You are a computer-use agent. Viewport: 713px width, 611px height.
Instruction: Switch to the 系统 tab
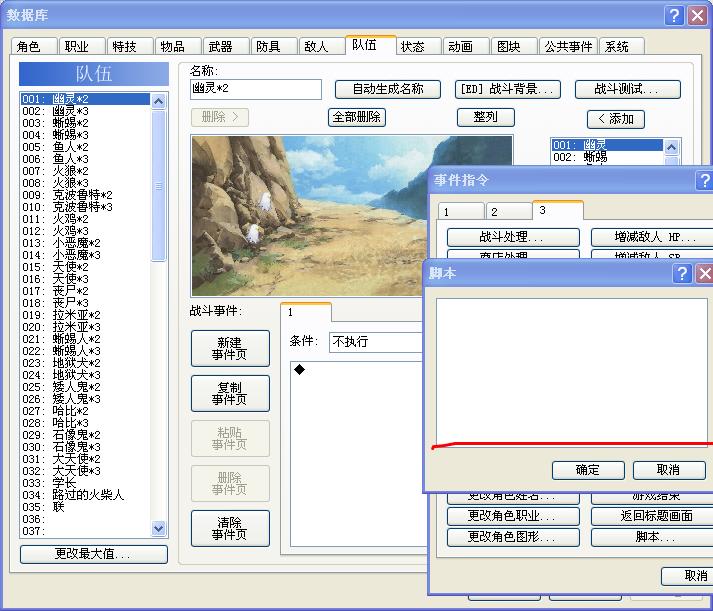[x=622, y=46]
